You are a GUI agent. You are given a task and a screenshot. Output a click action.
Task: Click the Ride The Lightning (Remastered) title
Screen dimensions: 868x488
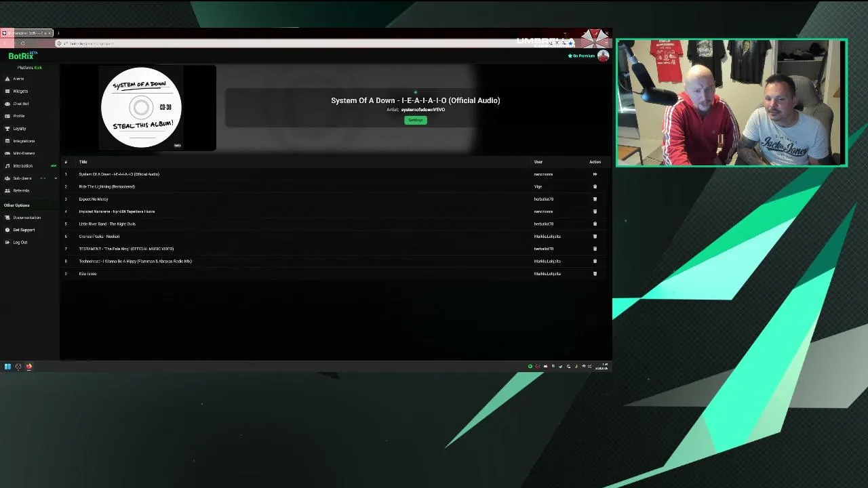(106, 186)
